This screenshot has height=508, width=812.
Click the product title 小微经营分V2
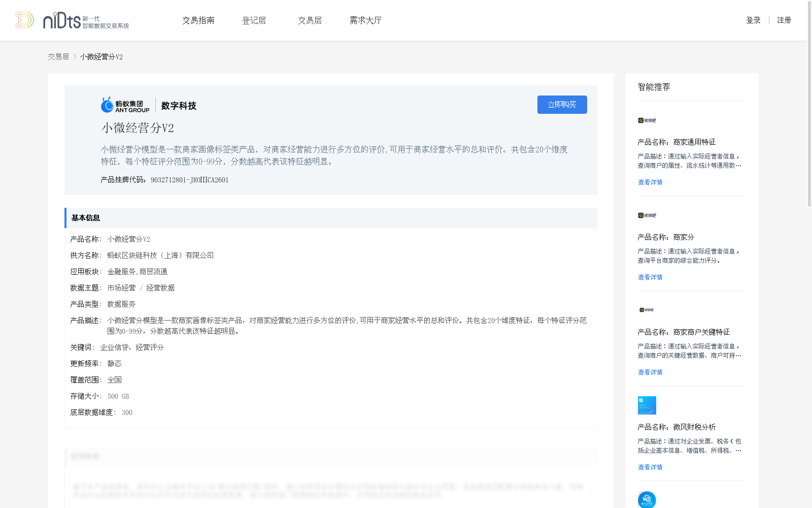[138, 128]
